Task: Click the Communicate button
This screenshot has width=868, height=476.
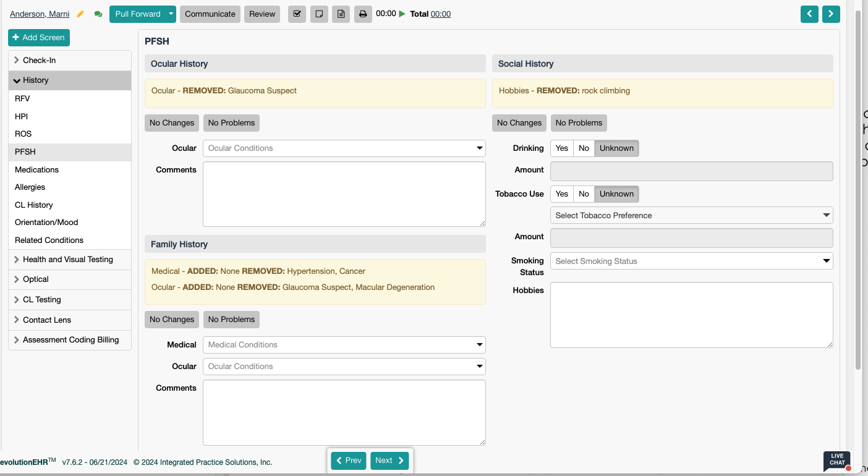Action: (x=210, y=14)
